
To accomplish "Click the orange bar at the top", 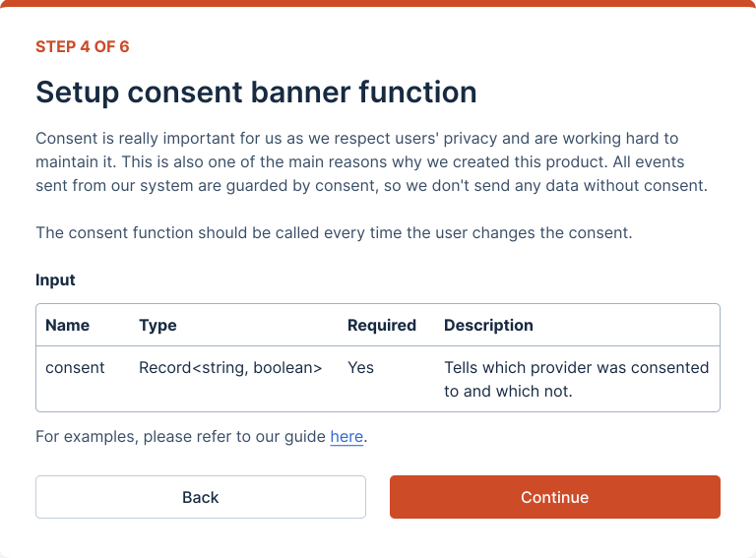I will point(378,3).
